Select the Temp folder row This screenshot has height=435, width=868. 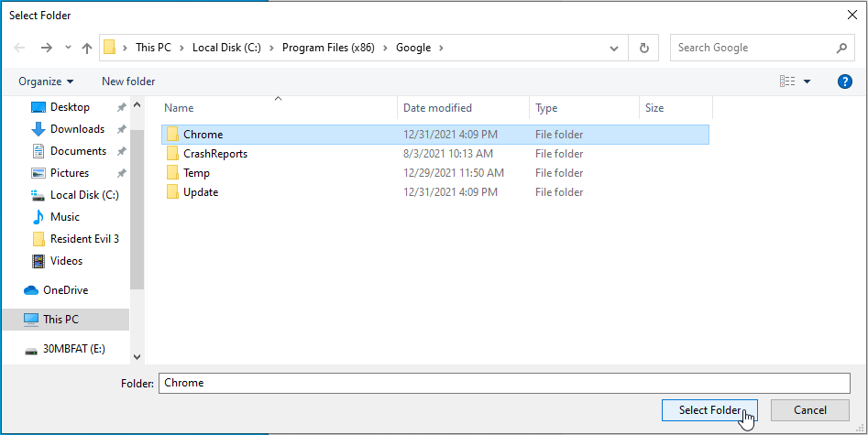[435, 173]
